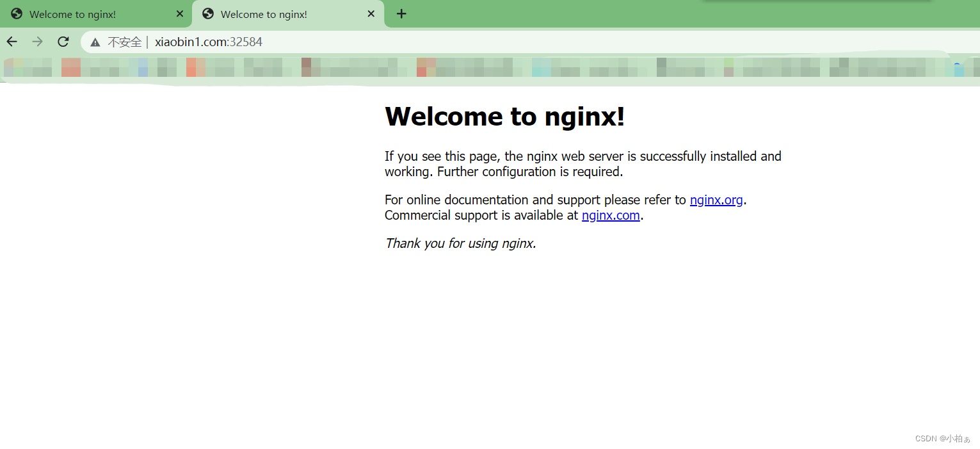Image resolution: width=980 pixels, height=449 pixels.
Task: Click the globe favicon on active tab
Action: pos(207,14)
